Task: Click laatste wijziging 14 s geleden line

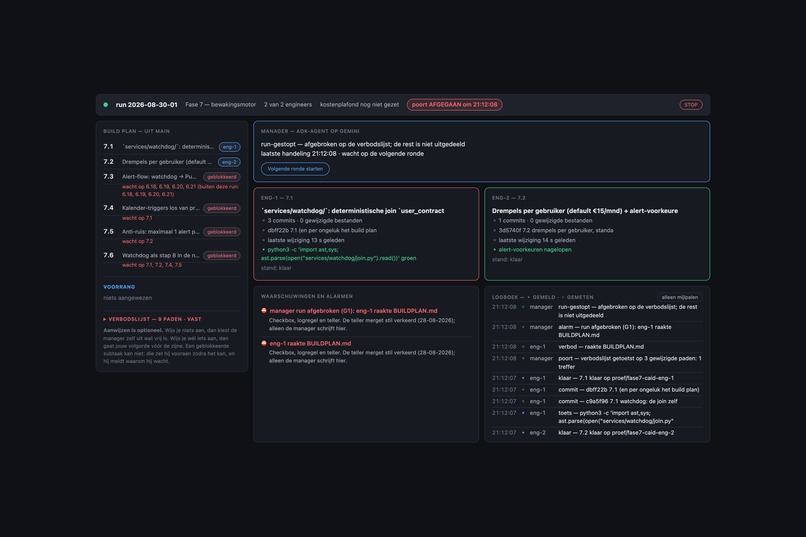Action: tap(537, 240)
